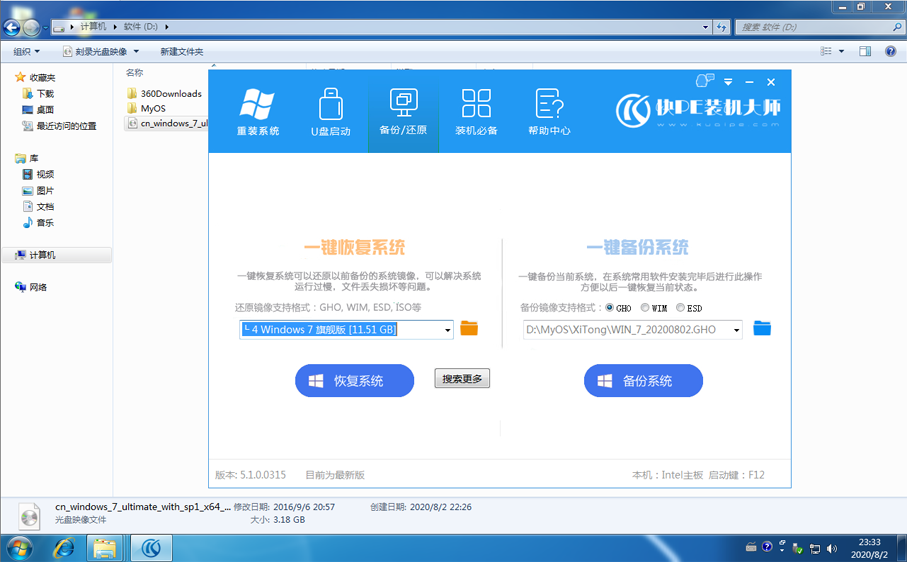Open recent locations dropdown near nav arrows
Screen dimensions: 907x562
tap(45, 27)
